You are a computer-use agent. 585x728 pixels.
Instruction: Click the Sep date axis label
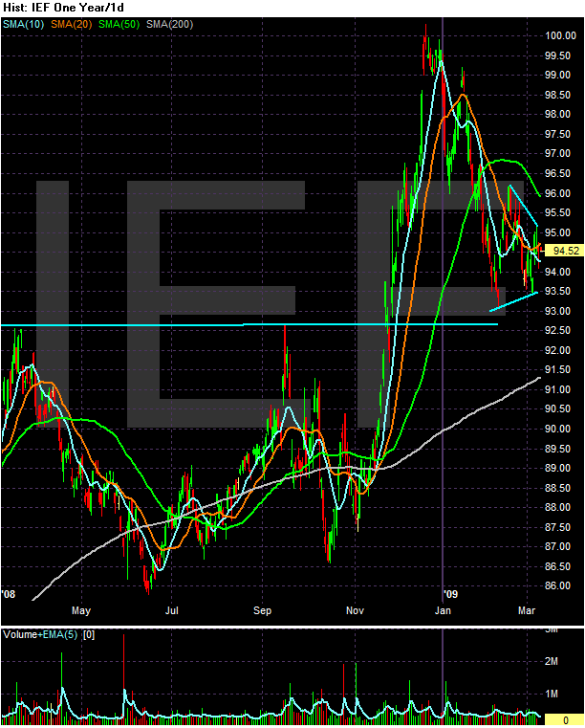point(262,611)
